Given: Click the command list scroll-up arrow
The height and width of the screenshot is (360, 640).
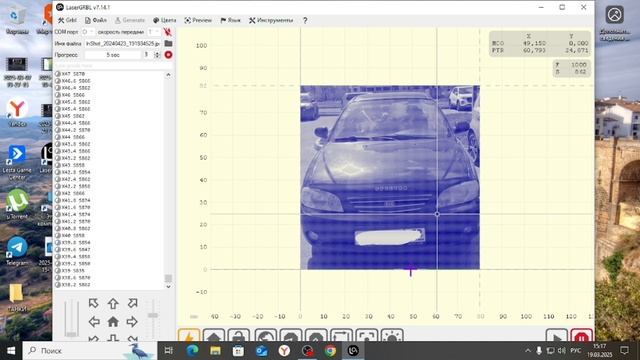Looking at the screenshot, I should pyautogui.click(x=168, y=75).
